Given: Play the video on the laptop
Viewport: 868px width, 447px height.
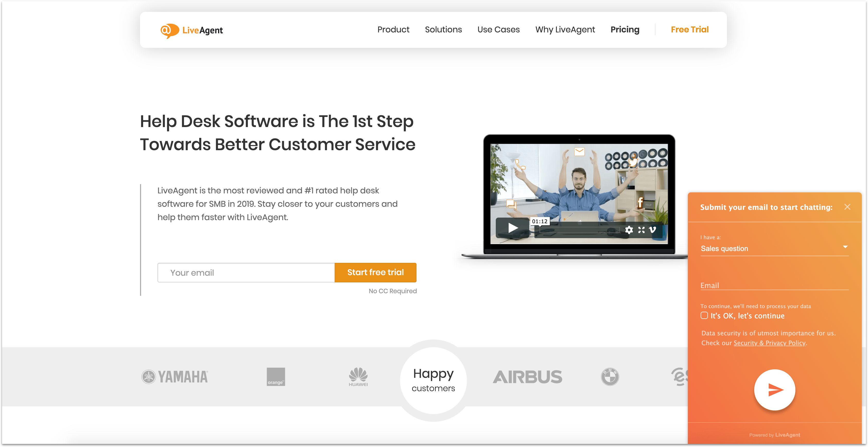Looking at the screenshot, I should (x=513, y=228).
